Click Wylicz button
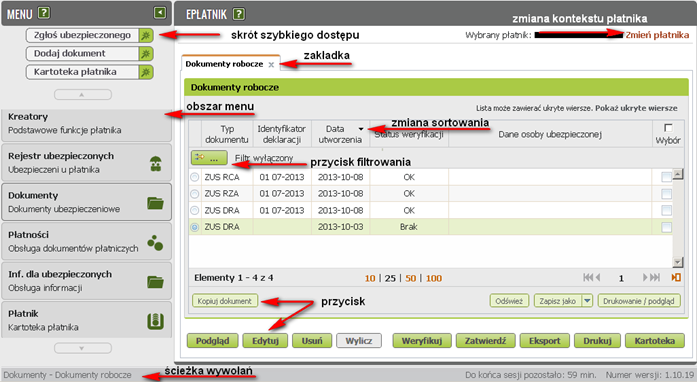Image resolution: width=697 pixels, height=382 pixels. click(x=359, y=341)
